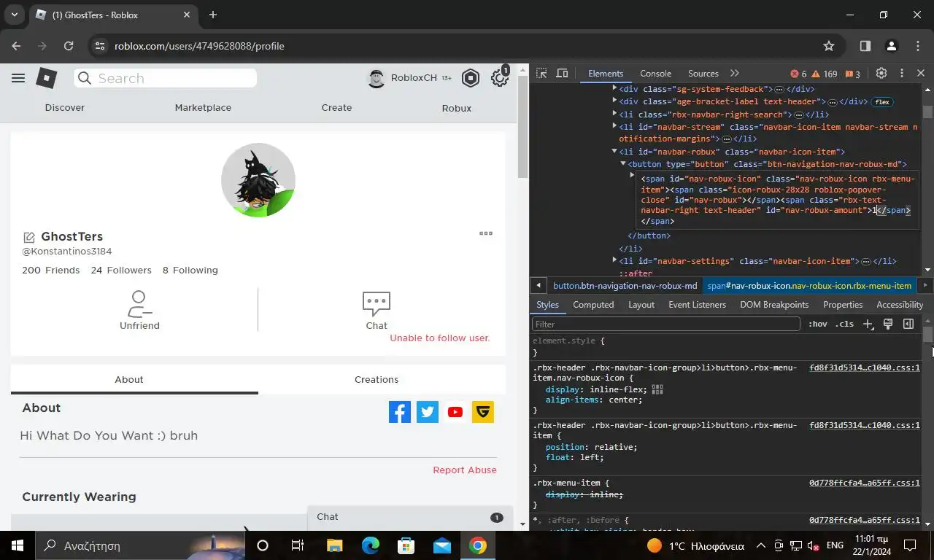
Task: Bookmark this page star icon
Action: (x=829, y=46)
